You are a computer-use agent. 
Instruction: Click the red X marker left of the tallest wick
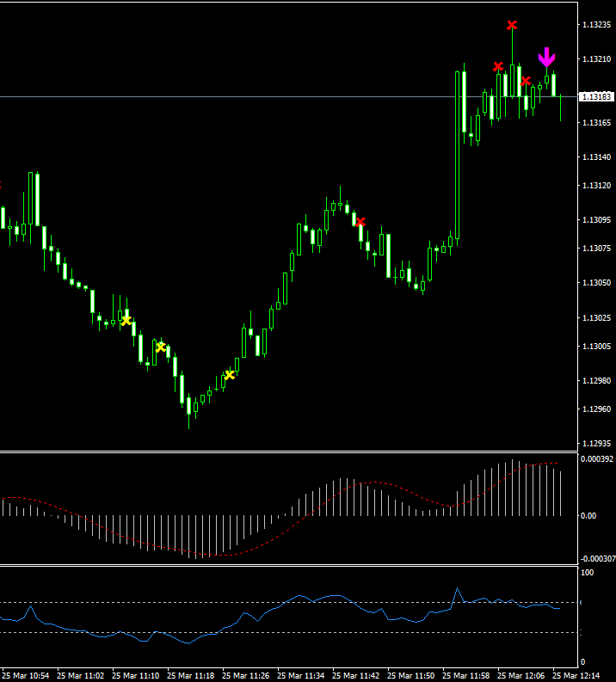497,66
